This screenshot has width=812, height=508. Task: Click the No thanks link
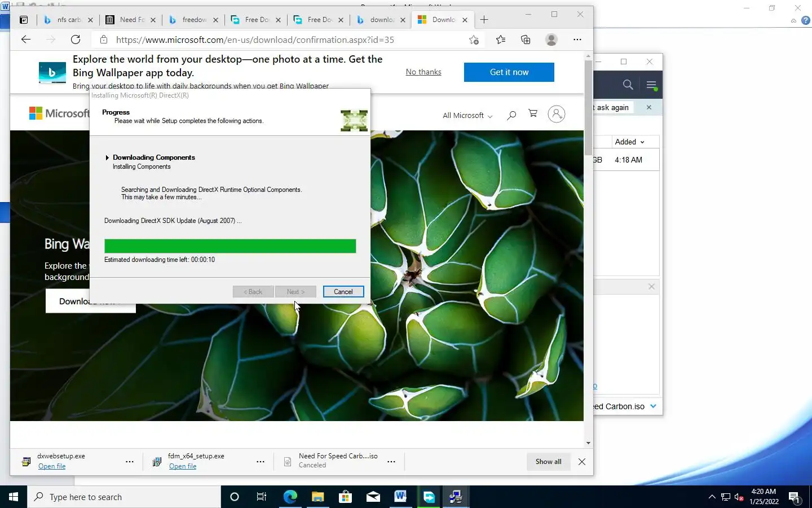pos(423,72)
